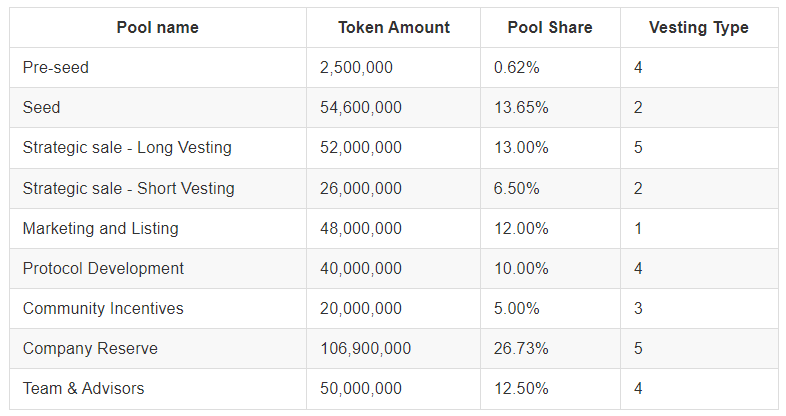
Task: Select the Seed pool name cell
Action: tap(42, 108)
